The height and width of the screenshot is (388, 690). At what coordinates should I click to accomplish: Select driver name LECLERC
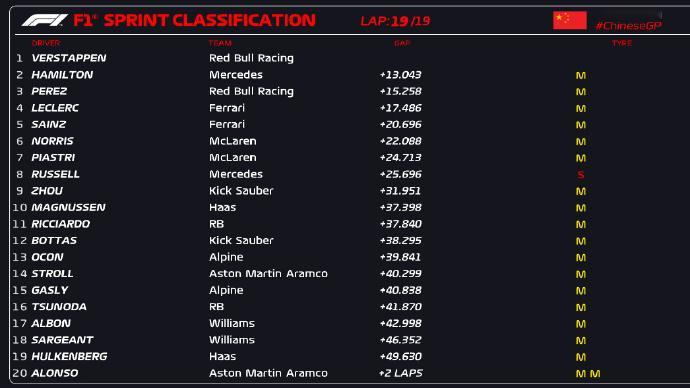pyautogui.click(x=55, y=108)
